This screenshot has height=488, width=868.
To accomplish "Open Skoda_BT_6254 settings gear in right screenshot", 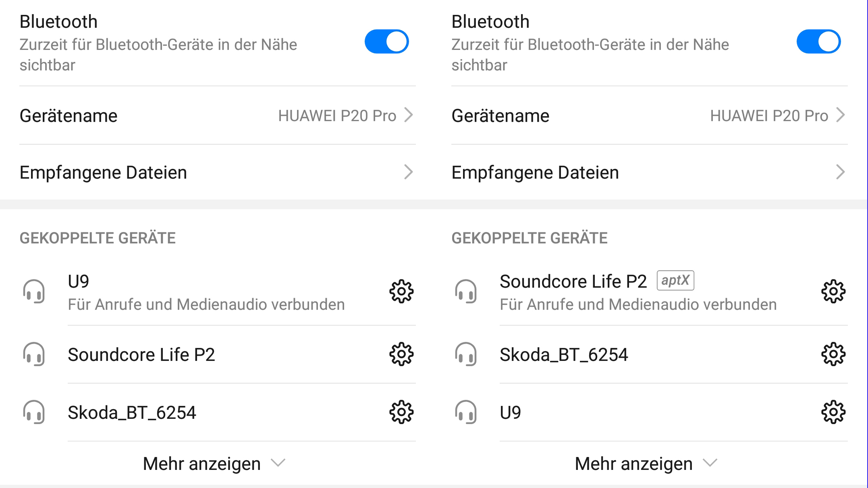I will click(833, 354).
